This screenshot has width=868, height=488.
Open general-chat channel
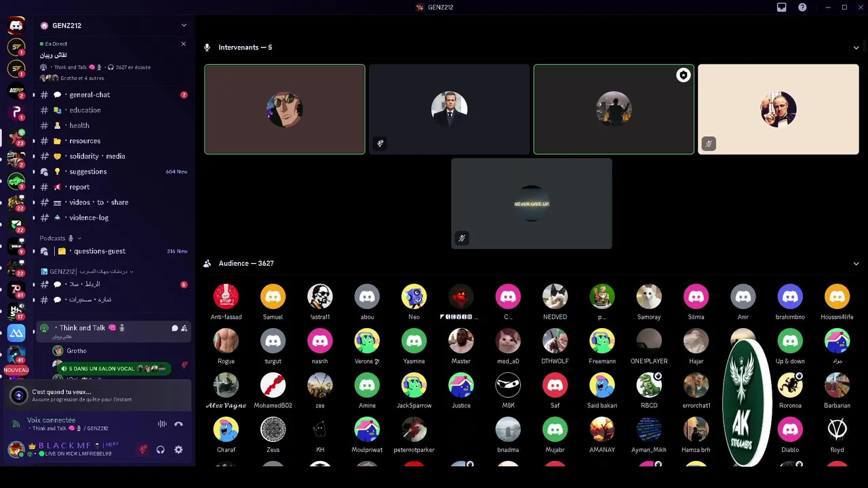click(x=112, y=95)
